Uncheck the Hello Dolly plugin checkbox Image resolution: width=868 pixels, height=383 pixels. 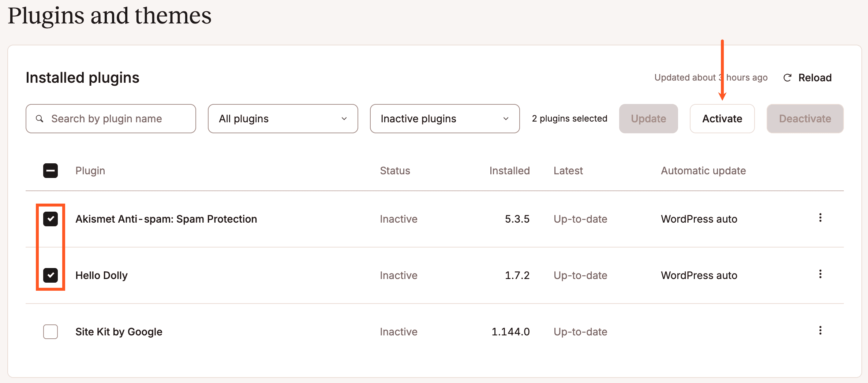[50, 275]
